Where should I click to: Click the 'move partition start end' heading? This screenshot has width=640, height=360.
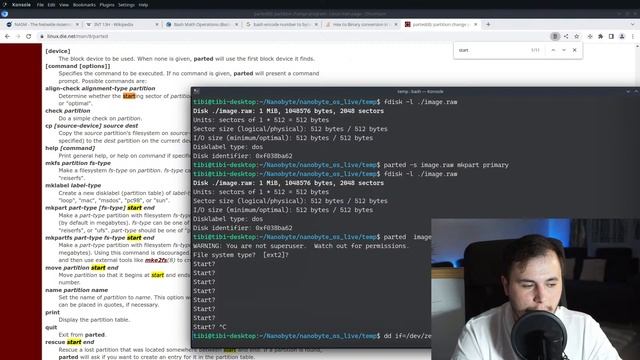click(x=82, y=268)
